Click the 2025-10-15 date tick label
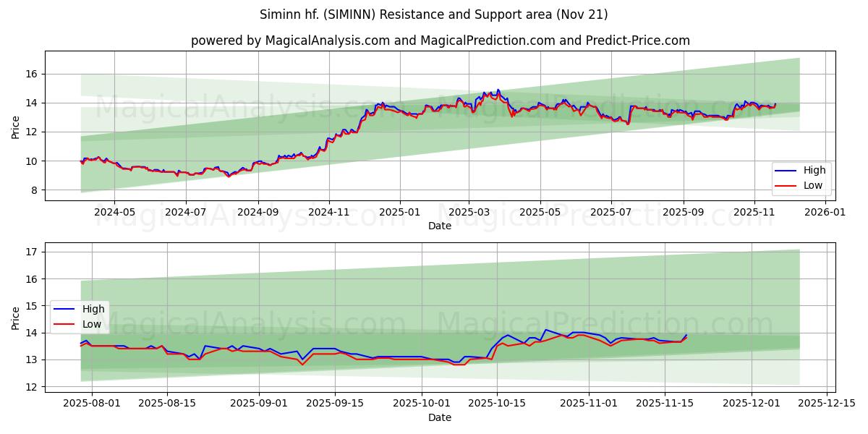Viewport: 868px width, 434px height. (x=495, y=404)
